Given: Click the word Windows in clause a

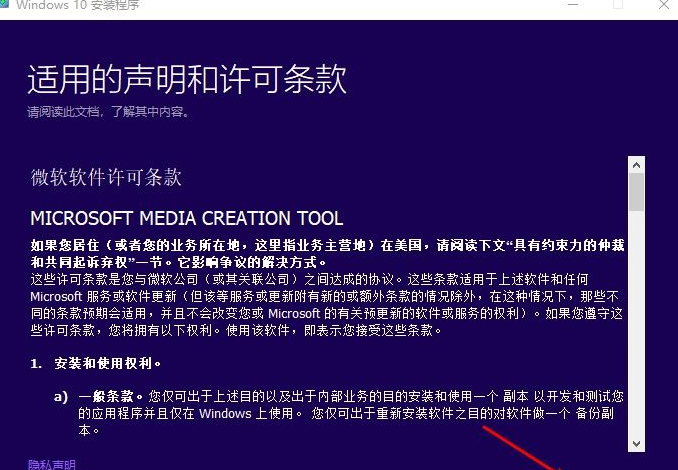Looking at the screenshot, I should (x=225, y=413).
